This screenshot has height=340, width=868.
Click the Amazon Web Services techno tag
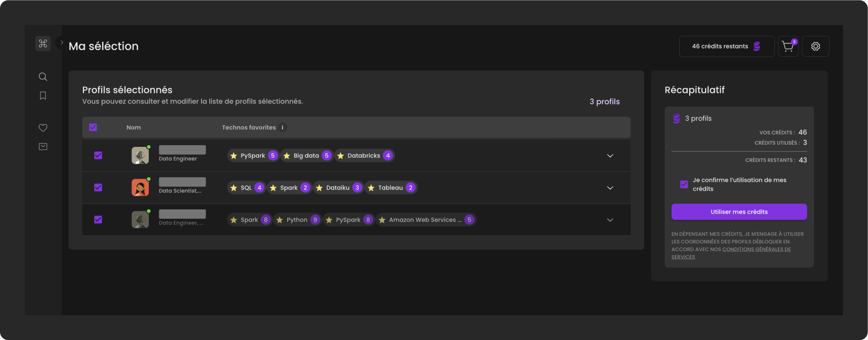(426, 220)
